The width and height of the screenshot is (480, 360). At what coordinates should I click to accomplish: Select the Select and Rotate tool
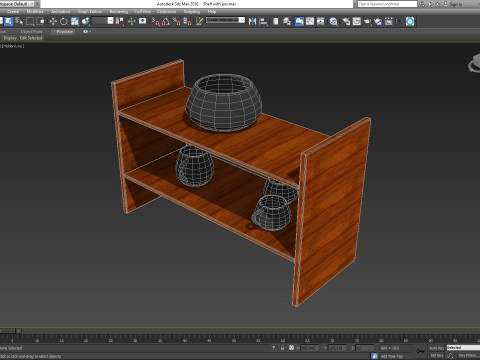coord(64,21)
